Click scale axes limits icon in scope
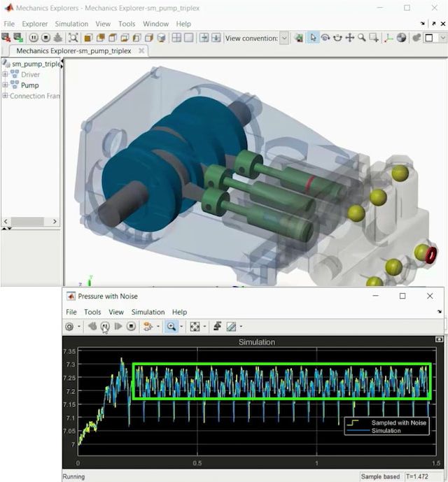 [195, 326]
